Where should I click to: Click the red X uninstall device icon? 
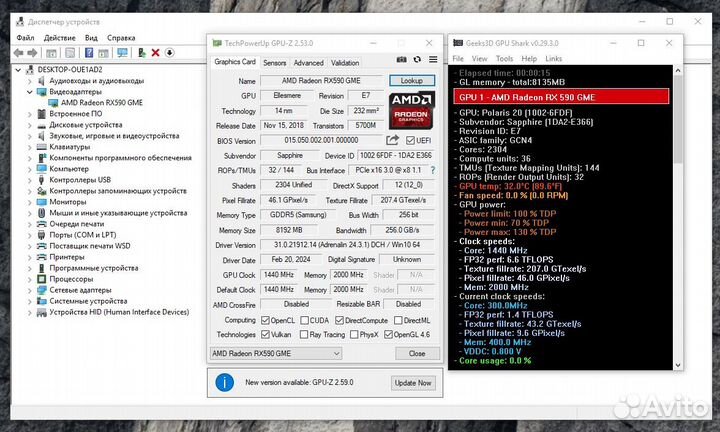[x=155, y=53]
